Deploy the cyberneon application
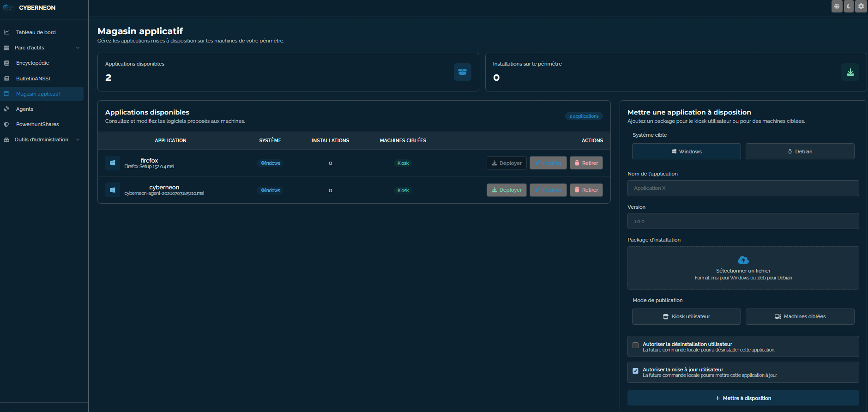 click(x=506, y=190)
